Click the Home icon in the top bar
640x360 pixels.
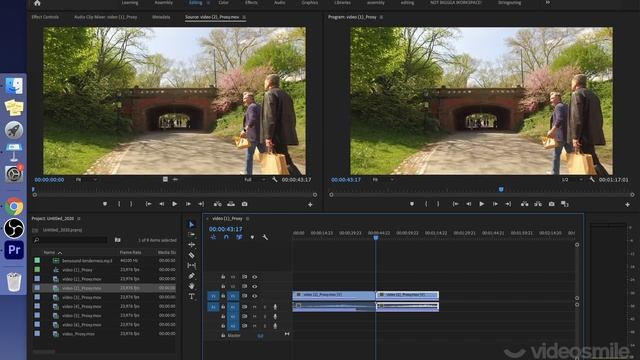tap(37, 3)
